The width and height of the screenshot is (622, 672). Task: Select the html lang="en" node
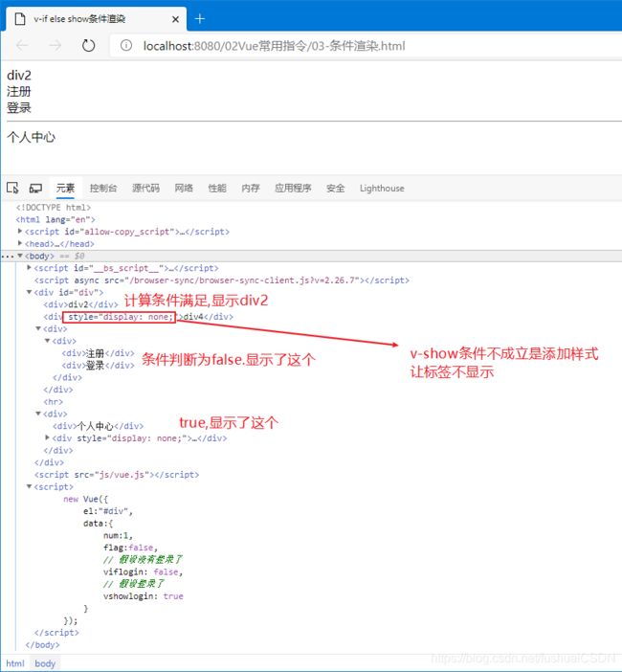(56, 219)
